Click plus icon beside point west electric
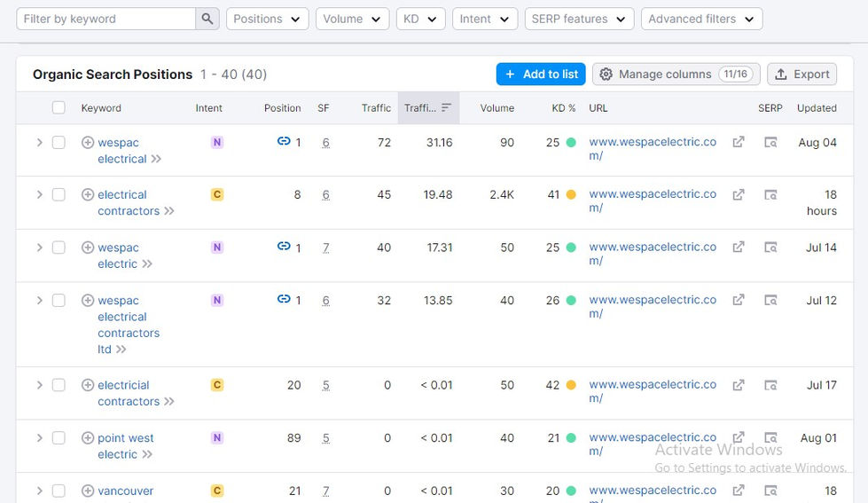The image size is (868, 503). click(x=88, y=438)
